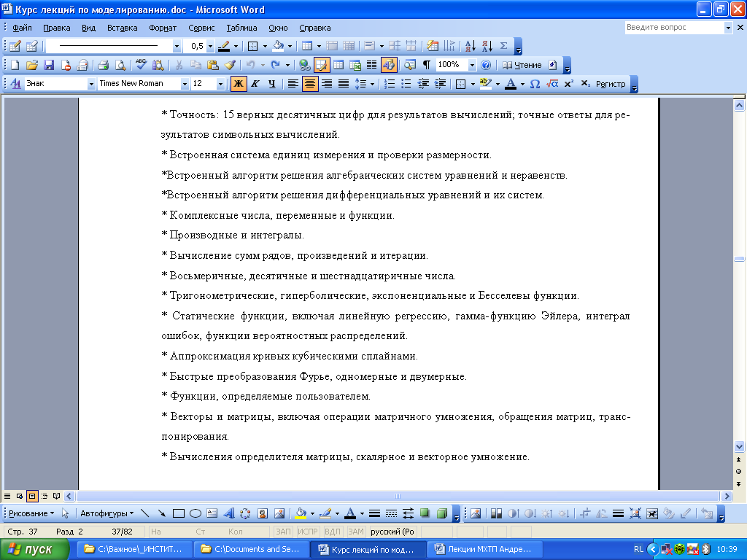Expand line spacing dropdown arrow
This screenshot has width=747, height=560.
point(372,85)
